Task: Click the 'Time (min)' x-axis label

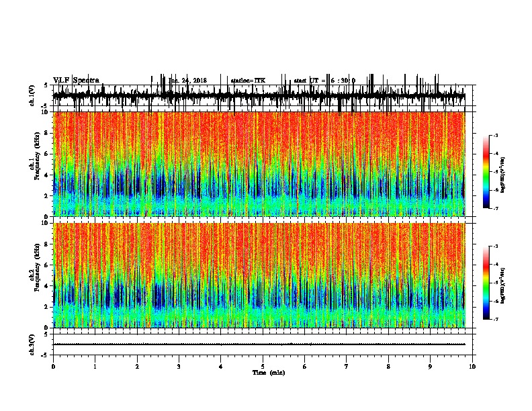Action: (x=269, y=373)
